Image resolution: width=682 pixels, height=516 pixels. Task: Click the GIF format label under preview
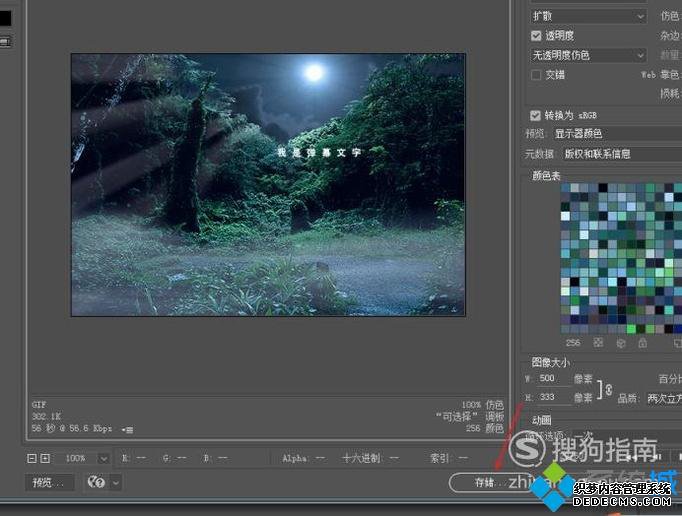(x=39, y=405)
